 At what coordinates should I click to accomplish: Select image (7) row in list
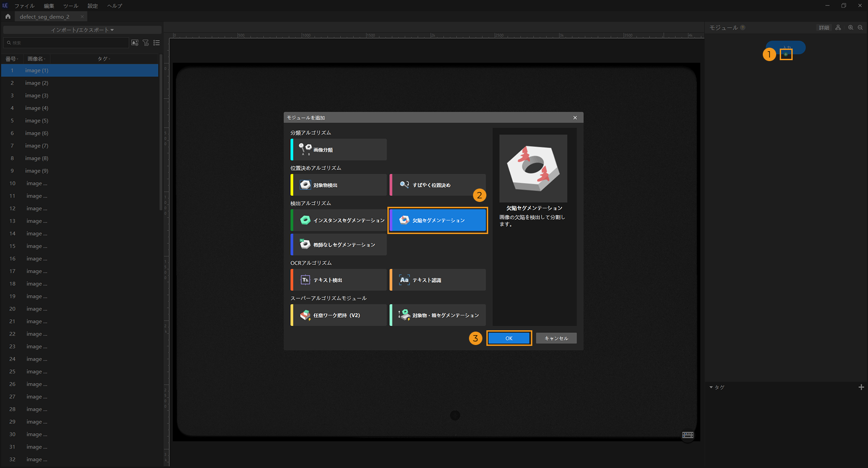80,146
